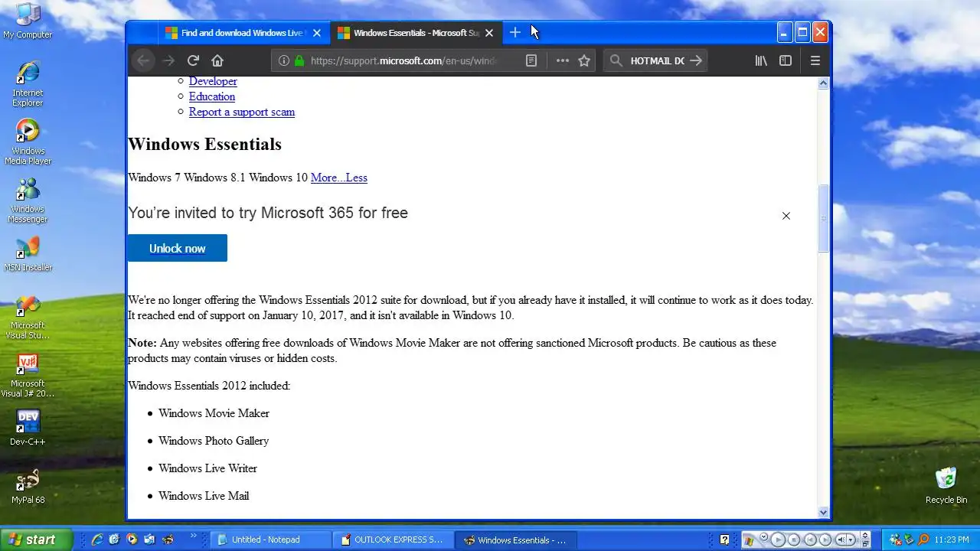
Task: Bookmark this page with the star icon
Action: (584, 60)
